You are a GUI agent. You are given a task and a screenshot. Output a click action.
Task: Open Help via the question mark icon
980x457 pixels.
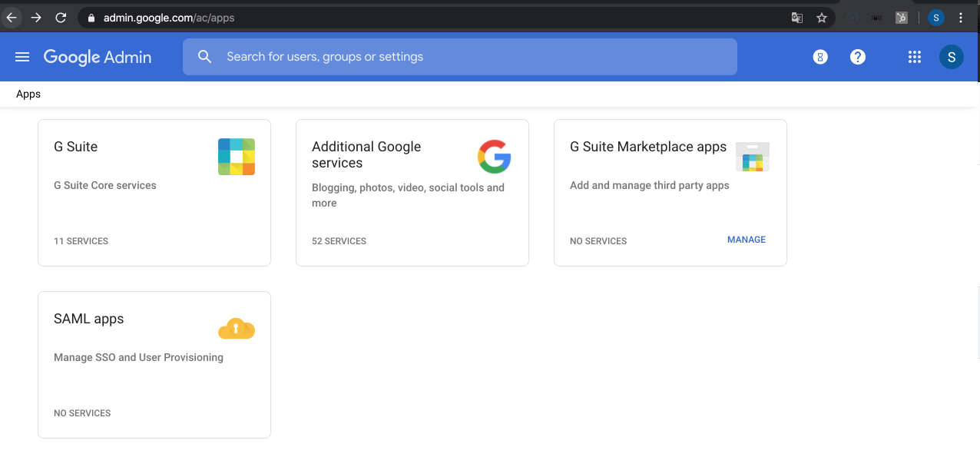(858, 57)
